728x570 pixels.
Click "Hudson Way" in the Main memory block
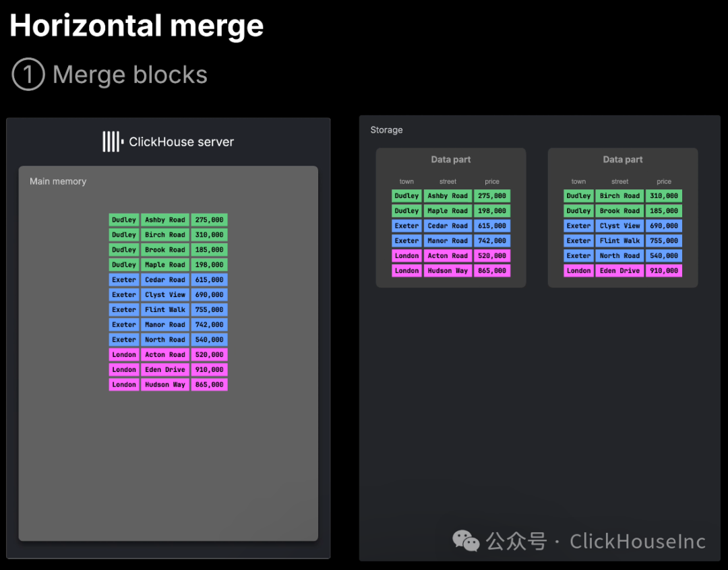(165, 384)
